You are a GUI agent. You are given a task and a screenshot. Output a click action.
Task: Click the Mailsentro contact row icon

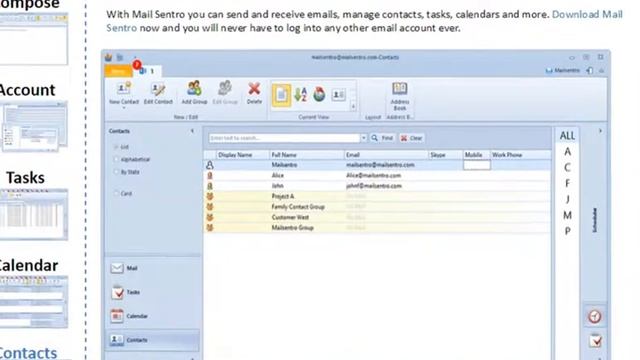(x=210, y=165)
